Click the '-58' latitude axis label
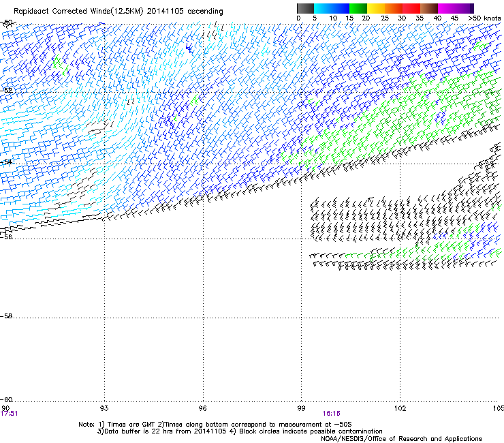 (x=6, y=316)
